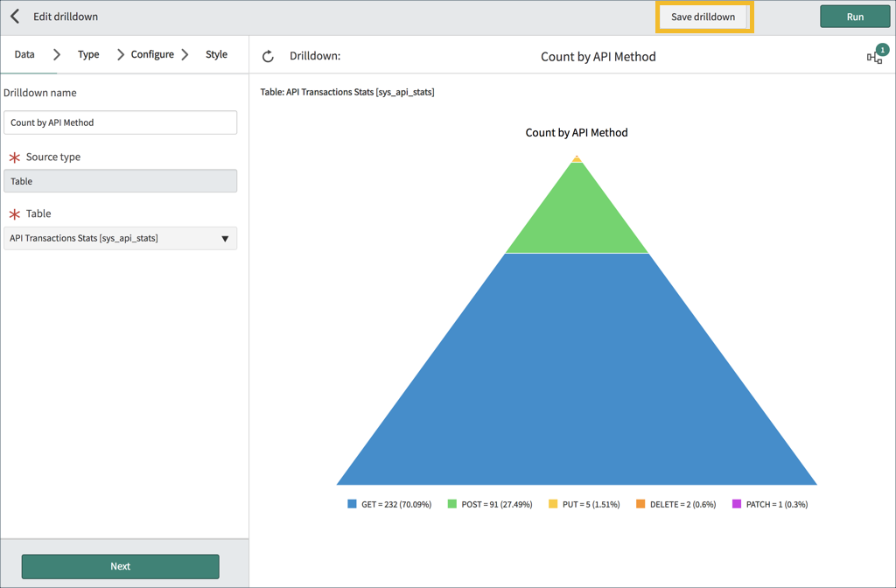
Task: Open the Style step
Action: [x=216, y=53]
